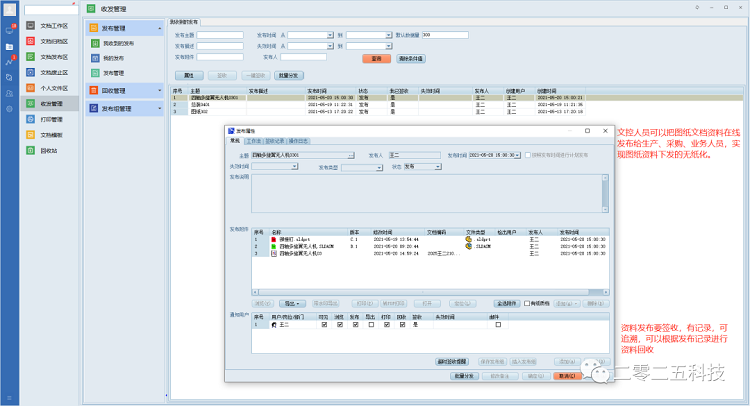Open 我的发布 under 发布管理
Screen dimensions: 750x406
tap(113, 58)
